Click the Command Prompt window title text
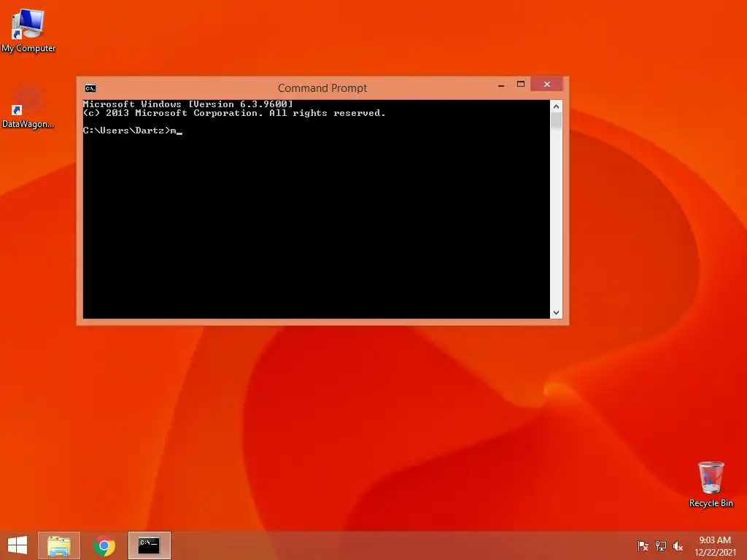Image resolution: width=747 pixels, height=560 pixels. tap(322, 88)
